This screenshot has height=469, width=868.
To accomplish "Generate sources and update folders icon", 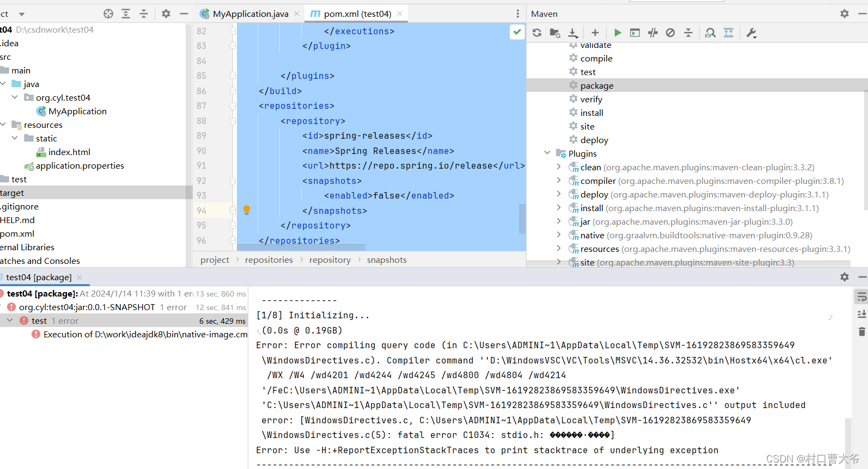I will tap(555, 33).
